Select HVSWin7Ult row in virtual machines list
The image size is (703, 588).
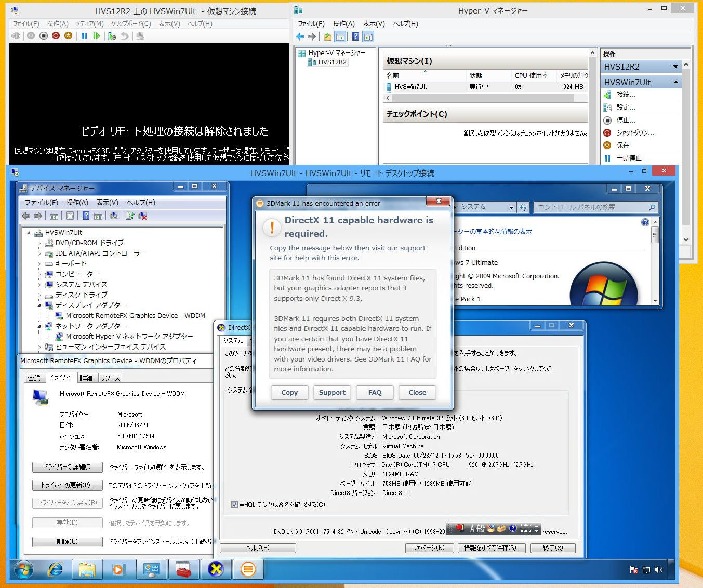point(487,87)
